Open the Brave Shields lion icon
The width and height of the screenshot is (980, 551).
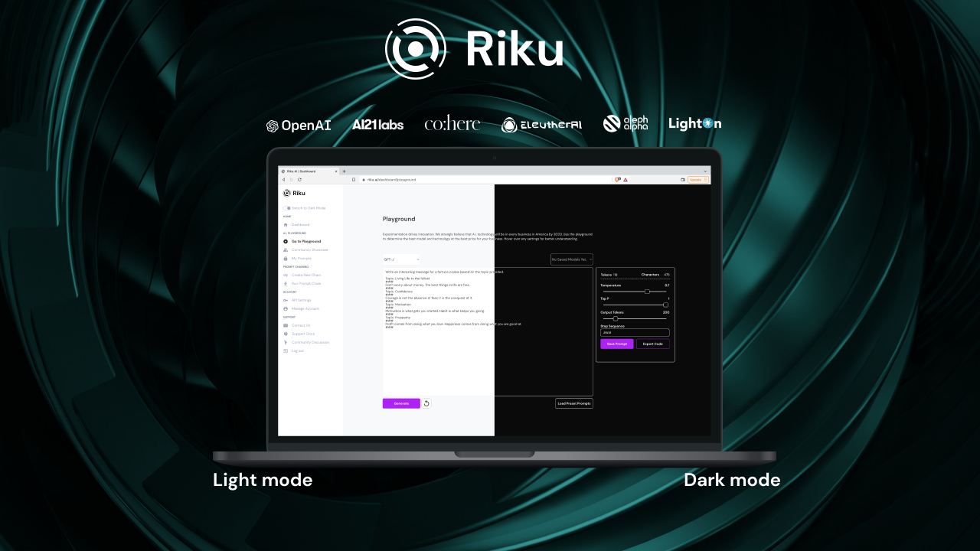(618, 180)
